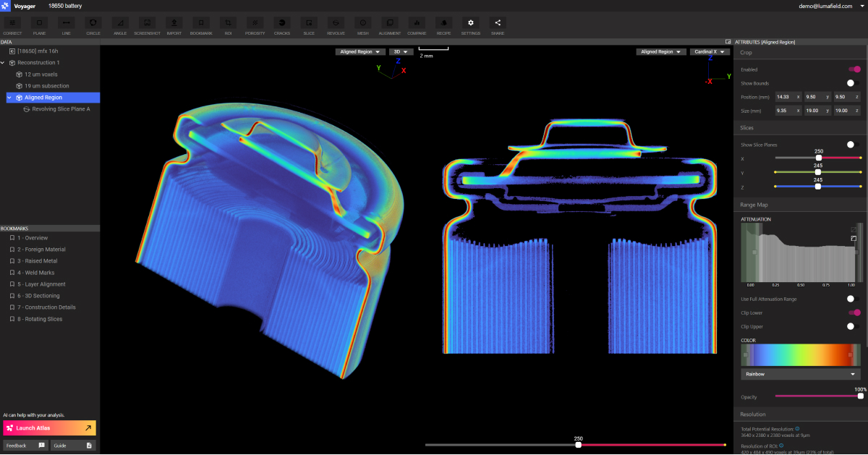Screen dimensions: 868x455
Task: Disable the Crop Enabled toggle
Action: (856, 69)
